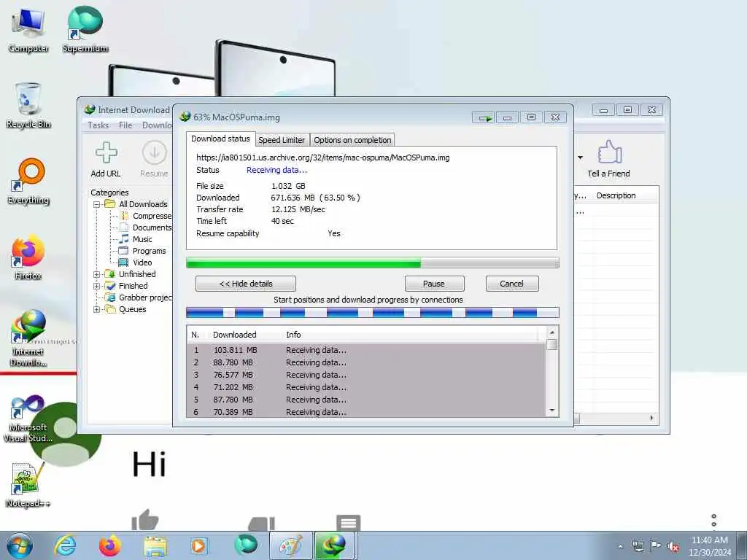Launch Firefox from the taskbar

(x=110, y=545)
